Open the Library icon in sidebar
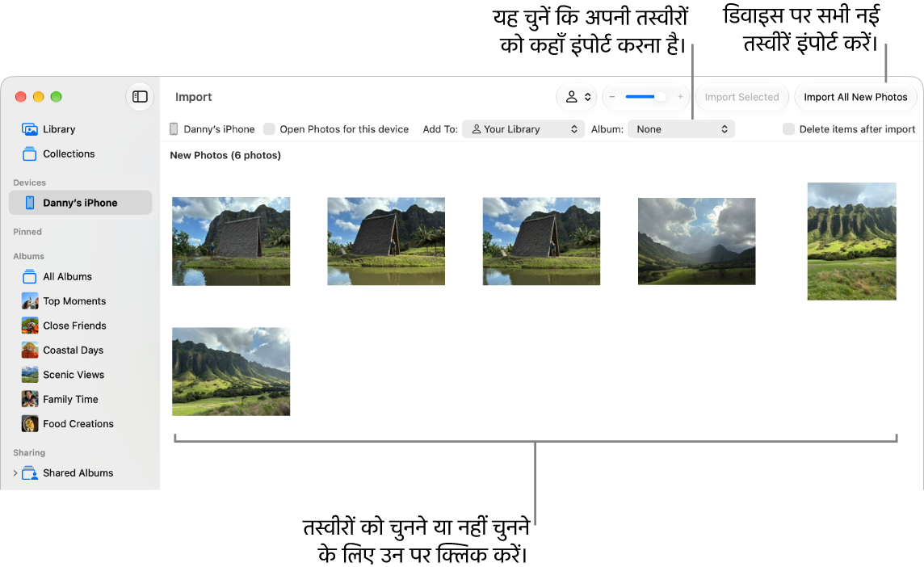 [29, 129]
